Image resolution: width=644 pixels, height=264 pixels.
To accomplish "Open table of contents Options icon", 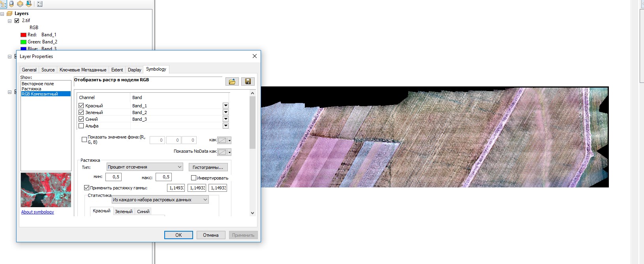I will coord(39,4).
